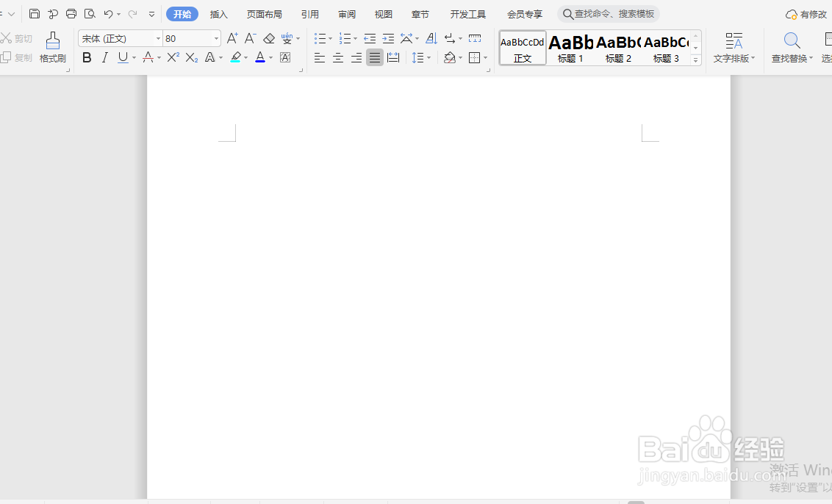This screenshot has width=832, height=504.
Task: Toggle strikethrough text formatting
Action: tap(148, 57)
